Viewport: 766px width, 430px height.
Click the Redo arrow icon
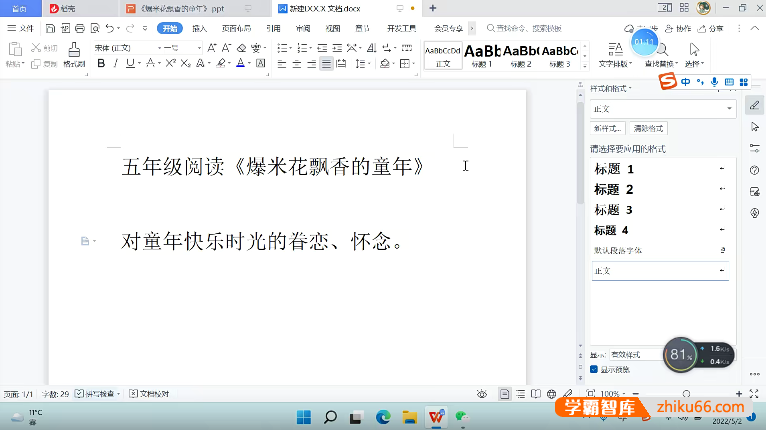coord(130,28)
